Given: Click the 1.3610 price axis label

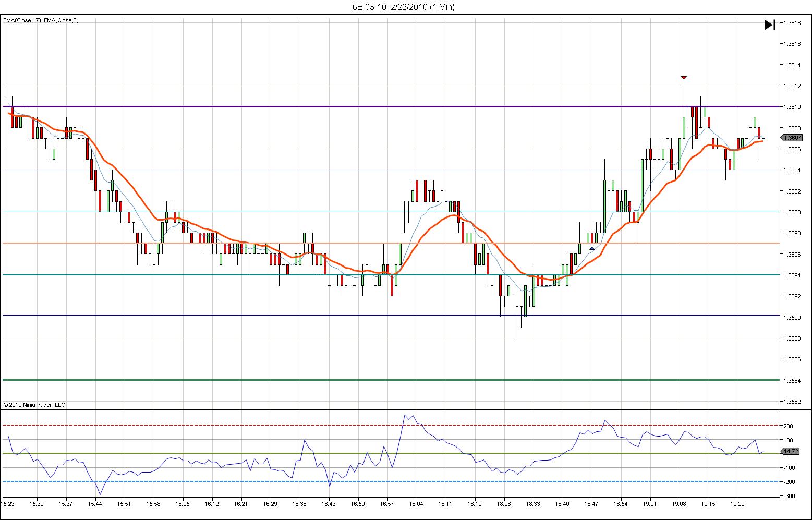Looking at the screenshot, I should click(x=793, y=107).
